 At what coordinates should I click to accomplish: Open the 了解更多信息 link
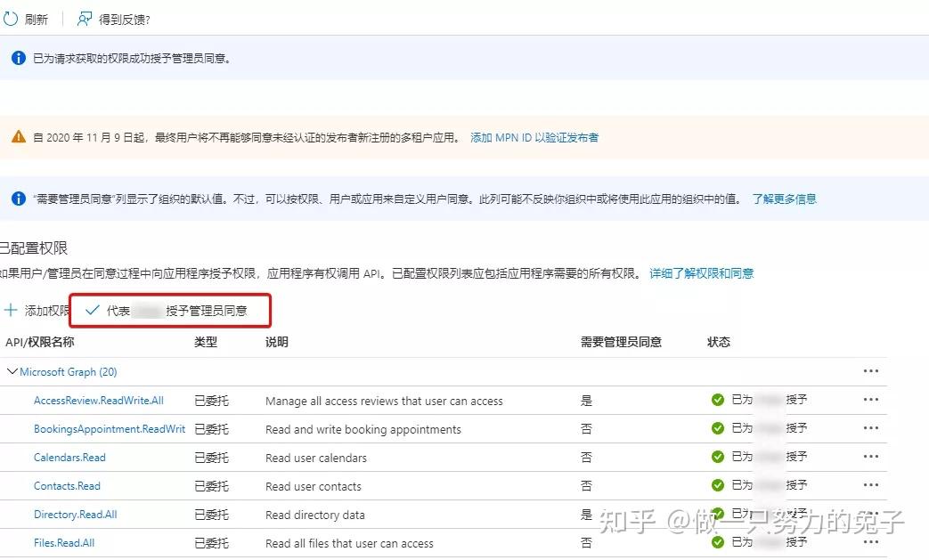(788, 199)
